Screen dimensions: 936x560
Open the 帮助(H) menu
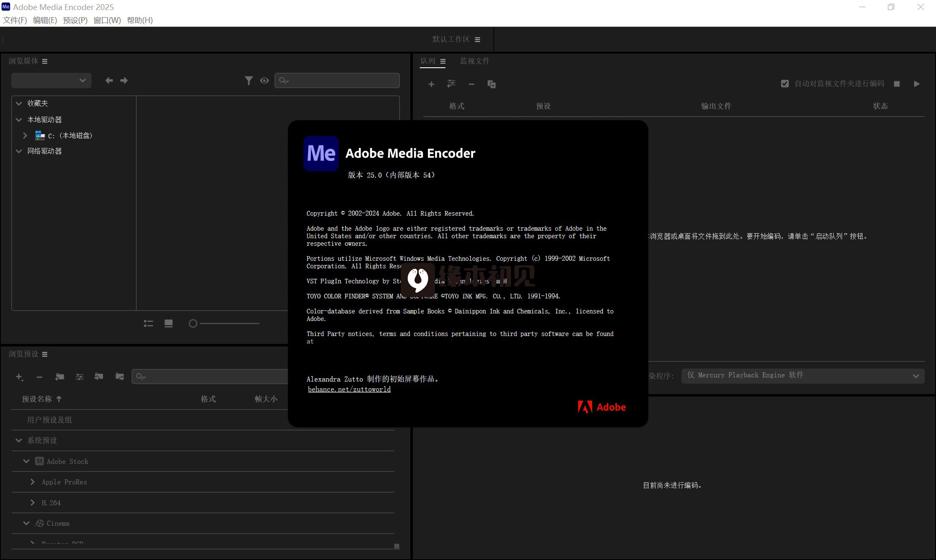click(x=140, y=20)
